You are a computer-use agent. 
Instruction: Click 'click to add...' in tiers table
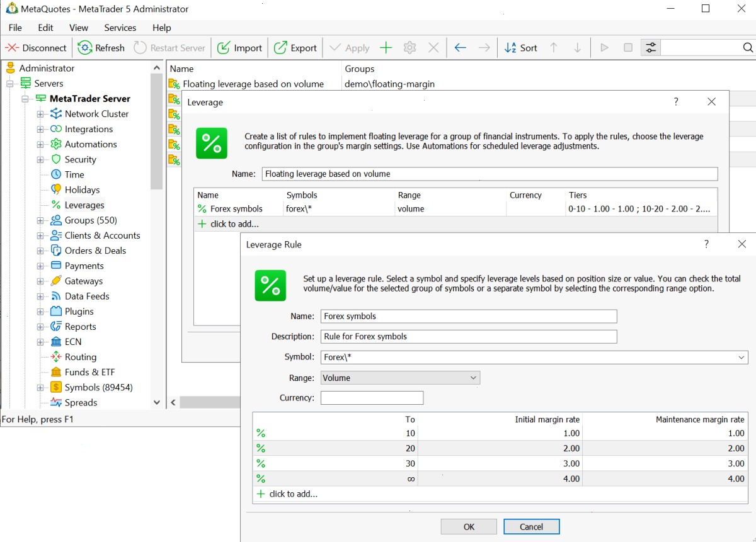293,494
